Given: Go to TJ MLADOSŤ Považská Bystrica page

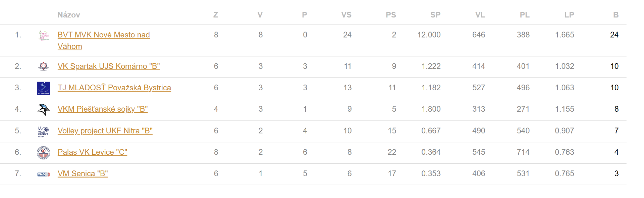Looking at the screenshot, I should (114, 88).
